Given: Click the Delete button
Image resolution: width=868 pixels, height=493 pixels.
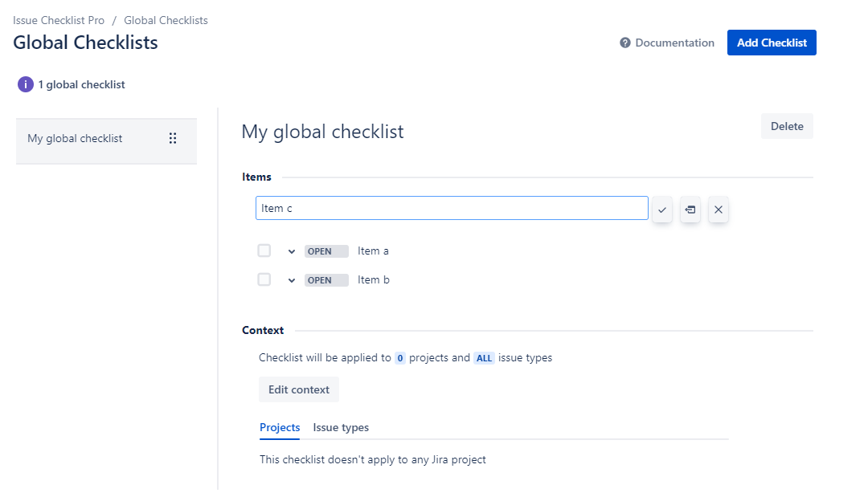Looking at the screenshot, I should 787,126.
